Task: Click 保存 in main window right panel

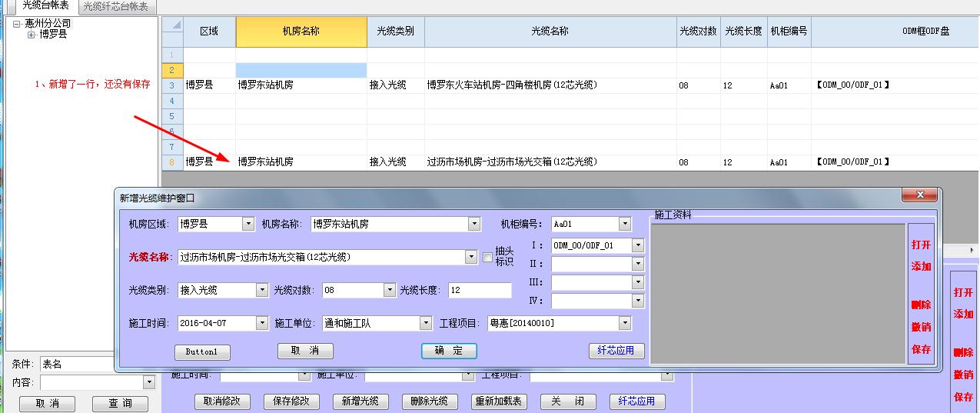Action: coord(963,397)
